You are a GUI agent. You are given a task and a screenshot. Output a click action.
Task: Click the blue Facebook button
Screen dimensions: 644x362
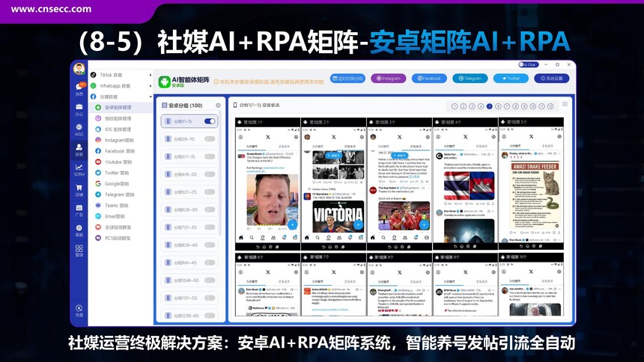[429, 79]
